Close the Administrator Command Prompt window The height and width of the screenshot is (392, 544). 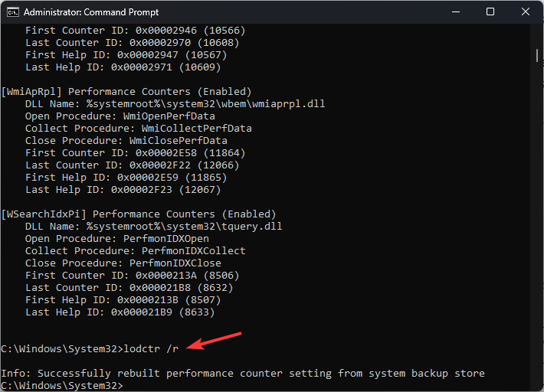pyautogui.click(x=526, y=12)
